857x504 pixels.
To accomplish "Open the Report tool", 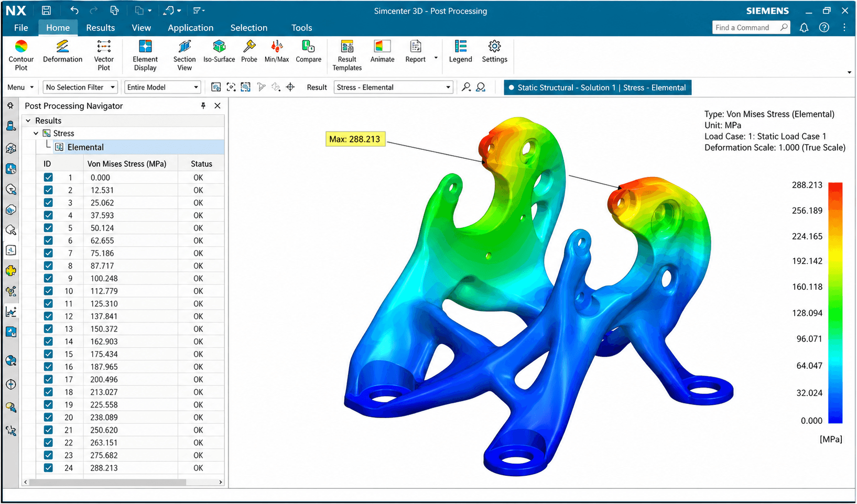I will point(415,51).
